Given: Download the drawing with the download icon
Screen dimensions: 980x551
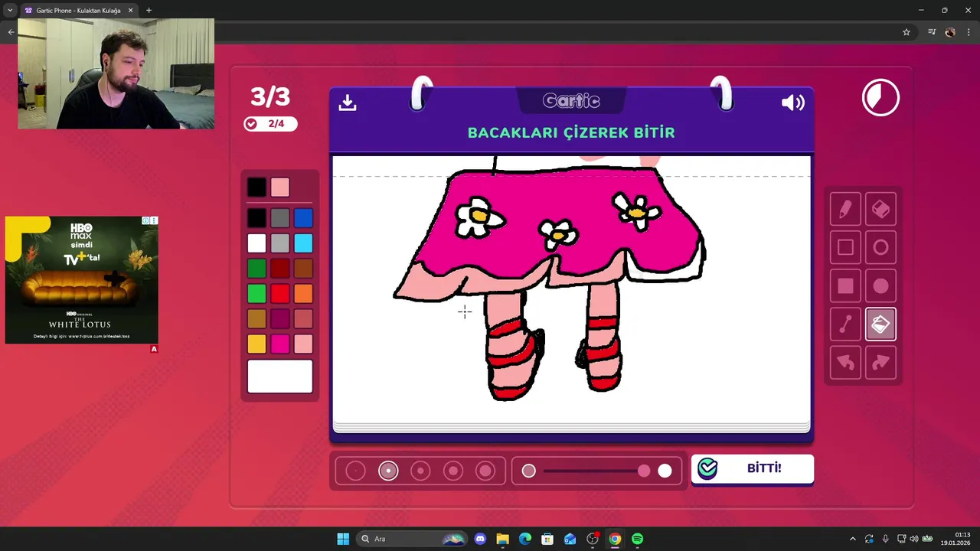Looking at the screenshot, I should pos(348,103).
